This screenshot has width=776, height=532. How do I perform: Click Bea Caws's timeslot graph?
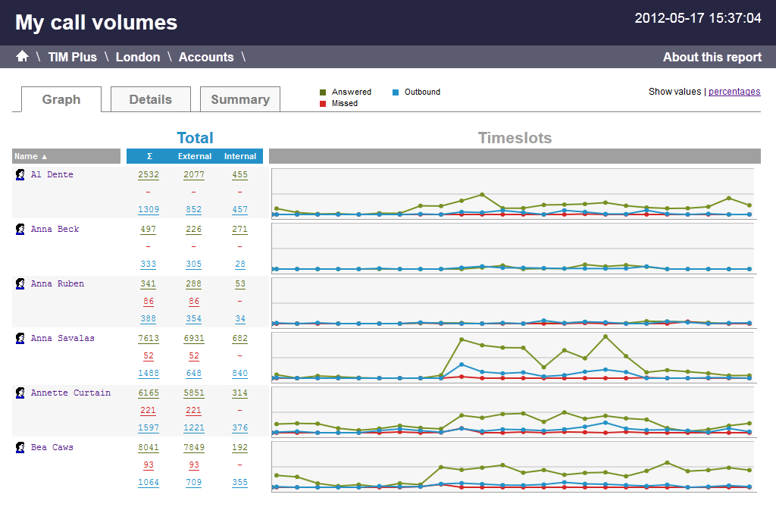click(x=512, y=467)
